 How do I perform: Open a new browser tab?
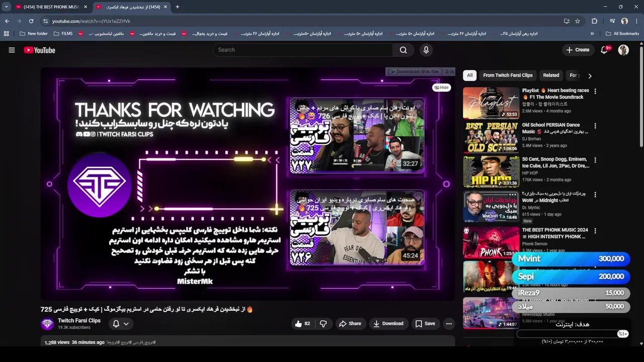(x=177, y=7)
